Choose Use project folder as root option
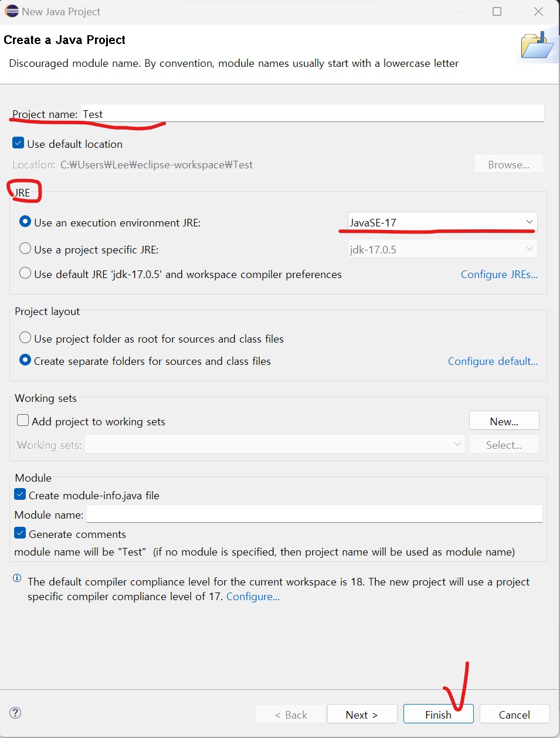The width and height of the screenshot is (560, 738). pyautogui.click(x=25, y=338)
